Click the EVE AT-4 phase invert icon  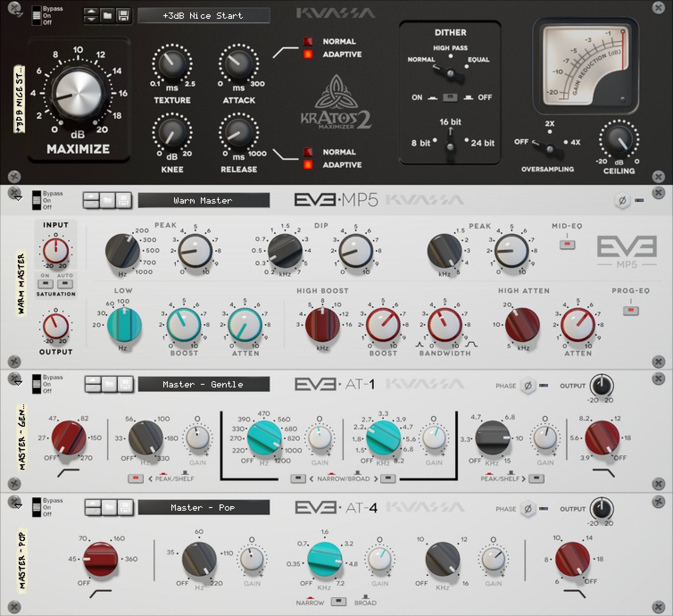(x=528, y=509)
